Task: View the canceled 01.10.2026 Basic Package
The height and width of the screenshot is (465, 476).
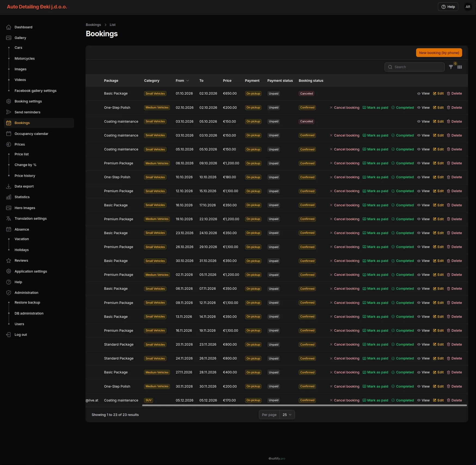Action: [x=423, y=93]
